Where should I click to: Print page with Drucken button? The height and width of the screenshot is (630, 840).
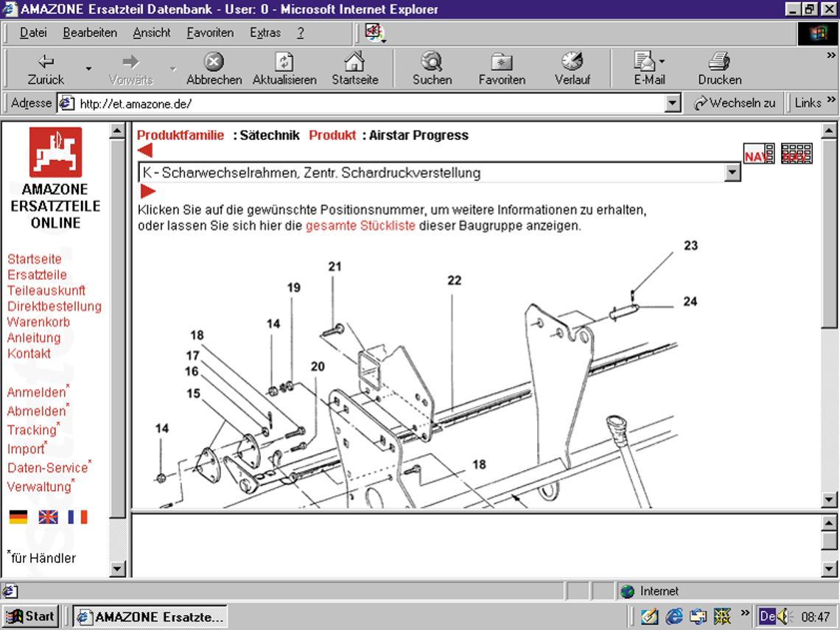tap(719, 69)
